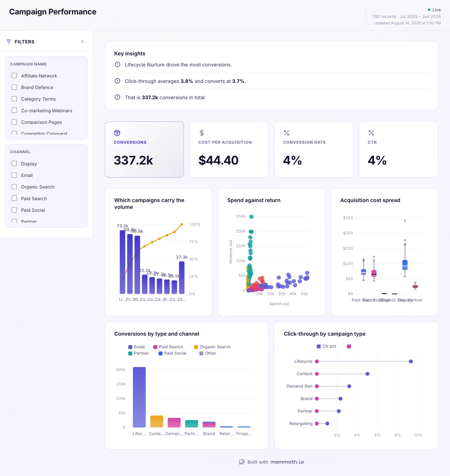The image size is (450, 476).
Task: Click the Lifecycle bar in conversions chart
Action: pyautogui.click(x=139, y=397)
